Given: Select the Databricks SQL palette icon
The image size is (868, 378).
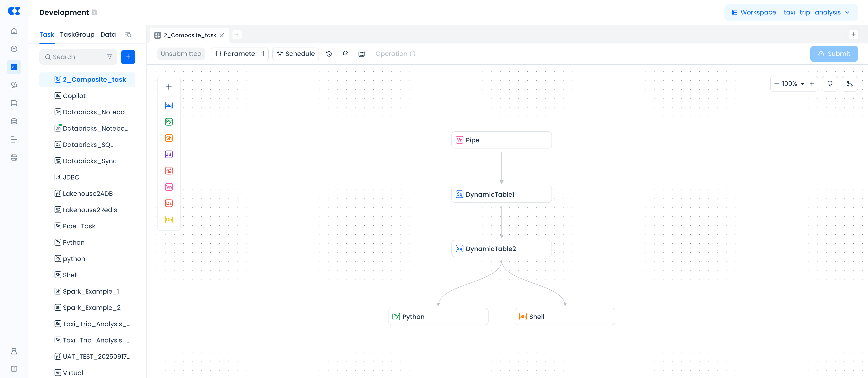Looking at the screenshot, I should click(x=169, y=203).
